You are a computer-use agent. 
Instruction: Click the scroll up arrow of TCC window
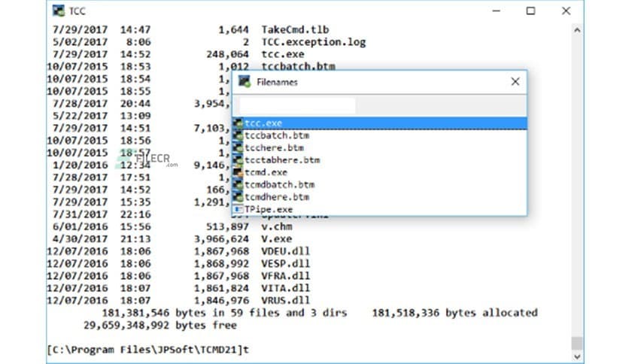pyautogui.click(x=577, y=30)
